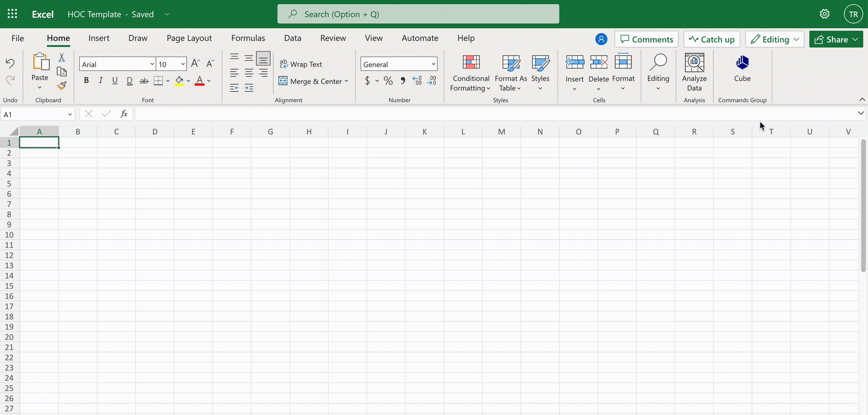868x415 pixels.
Task: Apply currency dollar number format
Action: [367, 81]
